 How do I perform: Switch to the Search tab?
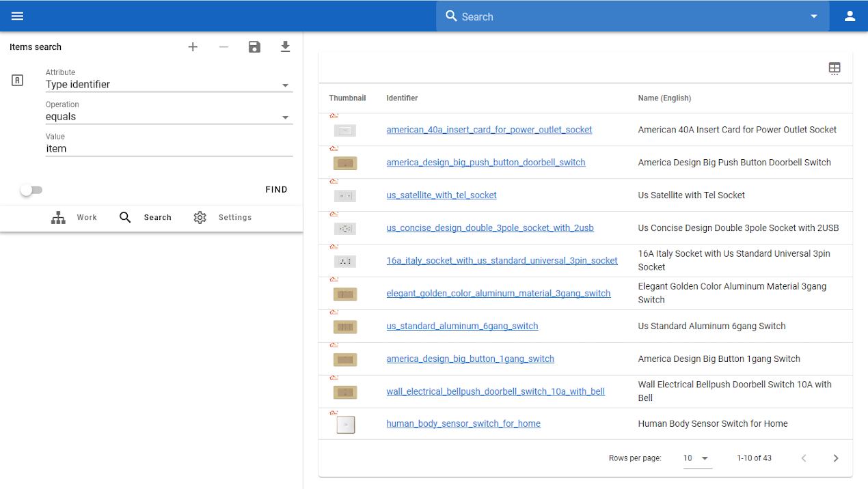(146, 218)
